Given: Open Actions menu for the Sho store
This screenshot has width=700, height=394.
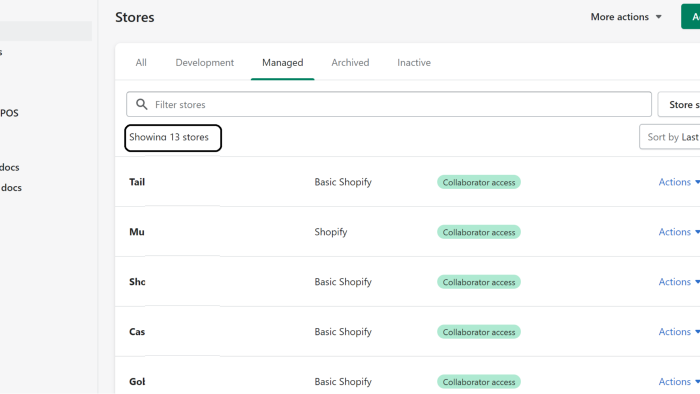Looking at the screenshot, I should 679,282.
